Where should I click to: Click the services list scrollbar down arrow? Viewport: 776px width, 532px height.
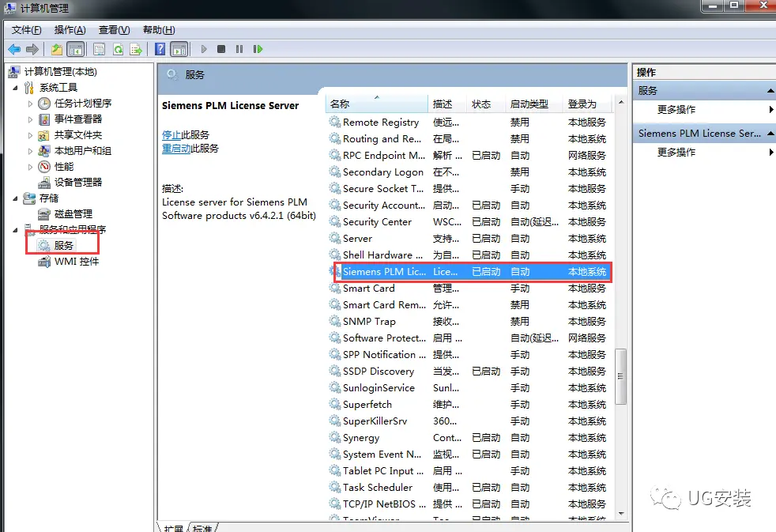tap(621, 514)
